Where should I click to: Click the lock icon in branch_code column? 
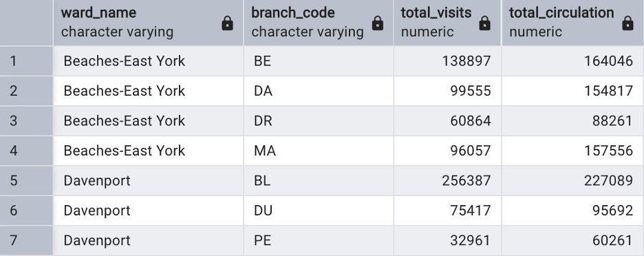378,23
